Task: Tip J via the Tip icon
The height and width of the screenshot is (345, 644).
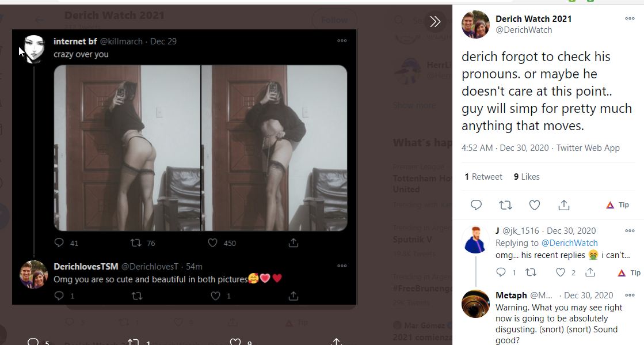Action: (629, 272)
